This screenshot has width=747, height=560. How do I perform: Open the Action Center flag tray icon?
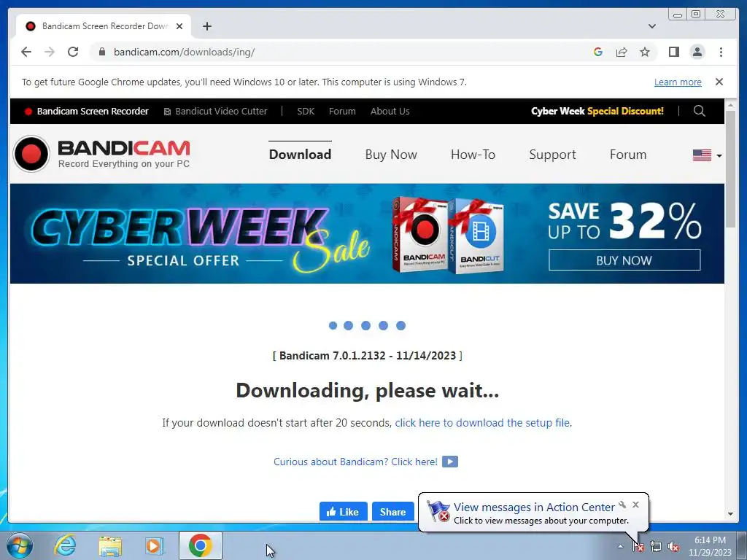[638, 546]
